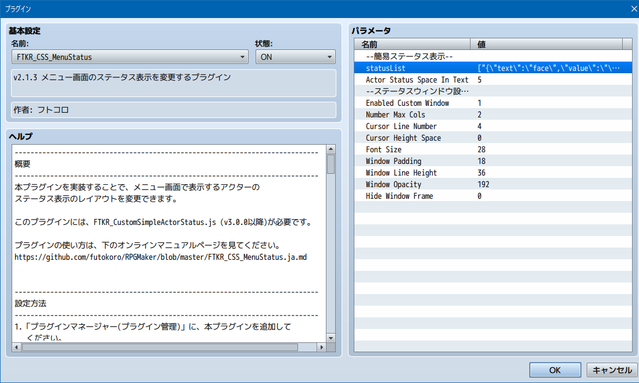Viewport: 639px width, 383px height.
Task: Click the Font Size value 28
Action: [x=482, y=150]
